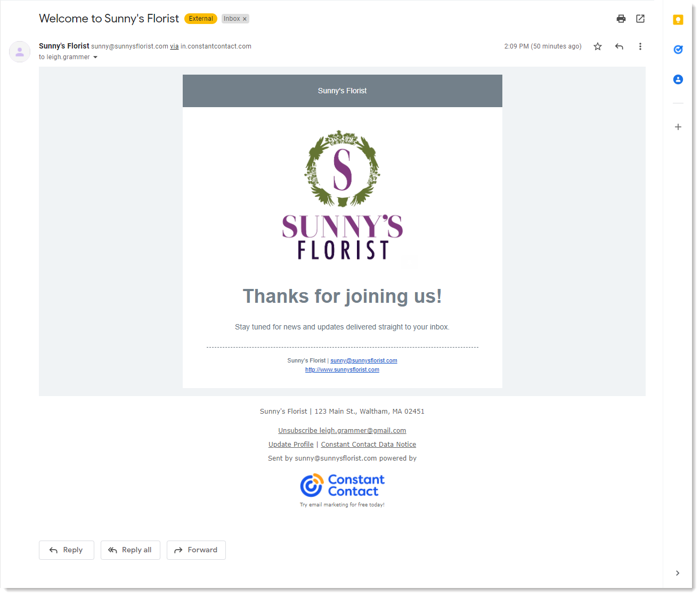Click the Reply button
Viewport: 700px width, 596px height.
point(67,550)
